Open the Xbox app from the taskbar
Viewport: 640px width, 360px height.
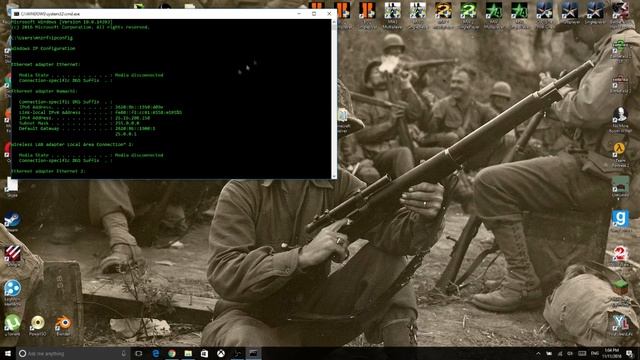pos(221,353)
